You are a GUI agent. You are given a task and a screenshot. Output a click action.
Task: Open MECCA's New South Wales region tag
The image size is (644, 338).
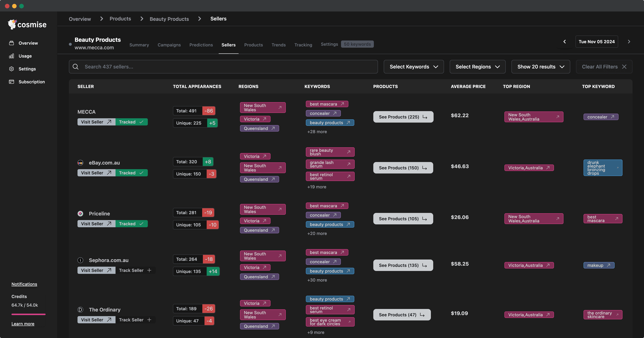(263, 107)
